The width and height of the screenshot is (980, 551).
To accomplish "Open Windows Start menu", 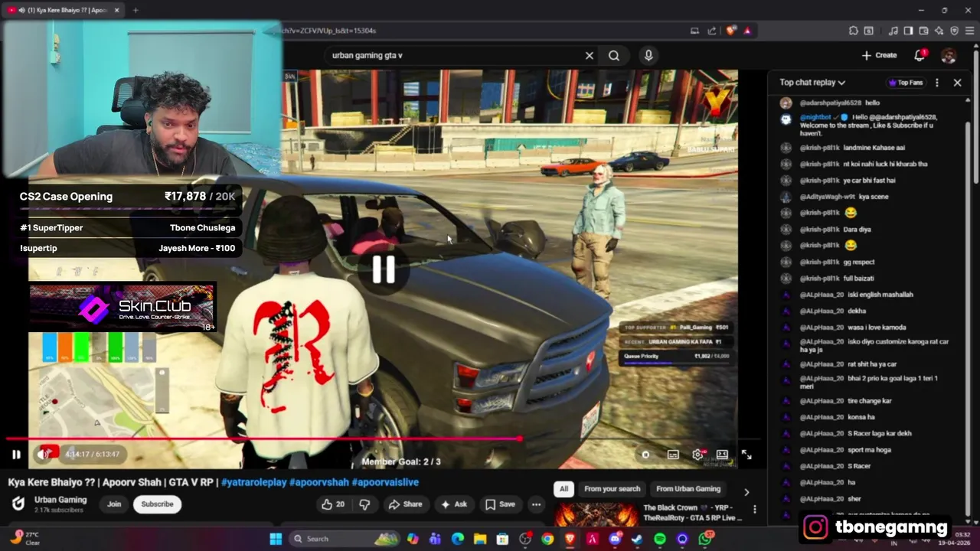I will tap(276, 539).
